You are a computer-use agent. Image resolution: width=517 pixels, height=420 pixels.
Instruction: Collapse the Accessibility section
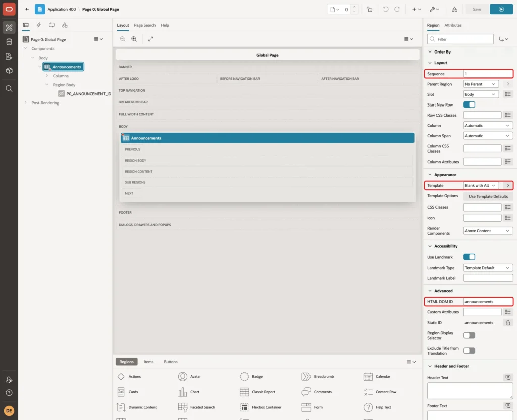[430, 246]
